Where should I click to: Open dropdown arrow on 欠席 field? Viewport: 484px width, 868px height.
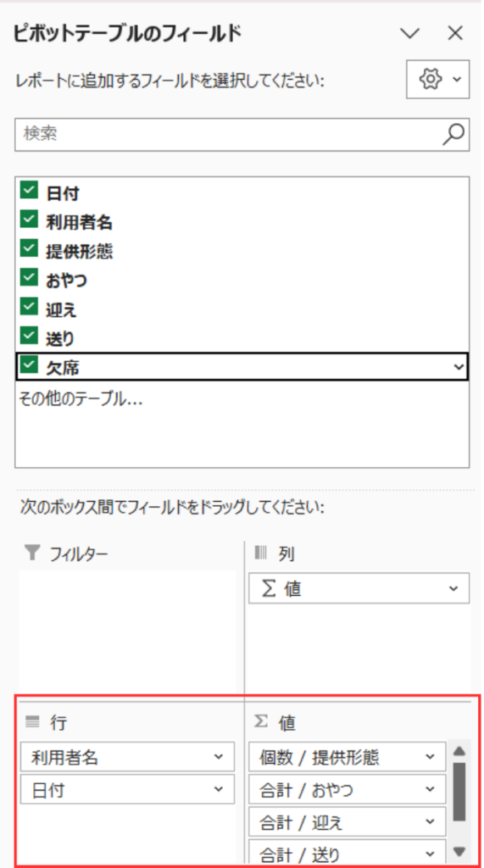pyautogui.click(x=458, y=366)
